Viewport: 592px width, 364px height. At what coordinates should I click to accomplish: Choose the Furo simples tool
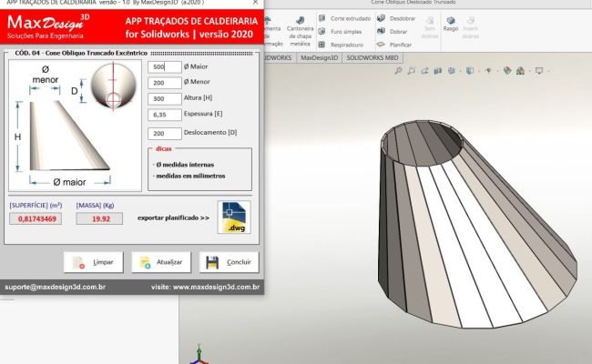pyautogui.click(x=341, y=32)
